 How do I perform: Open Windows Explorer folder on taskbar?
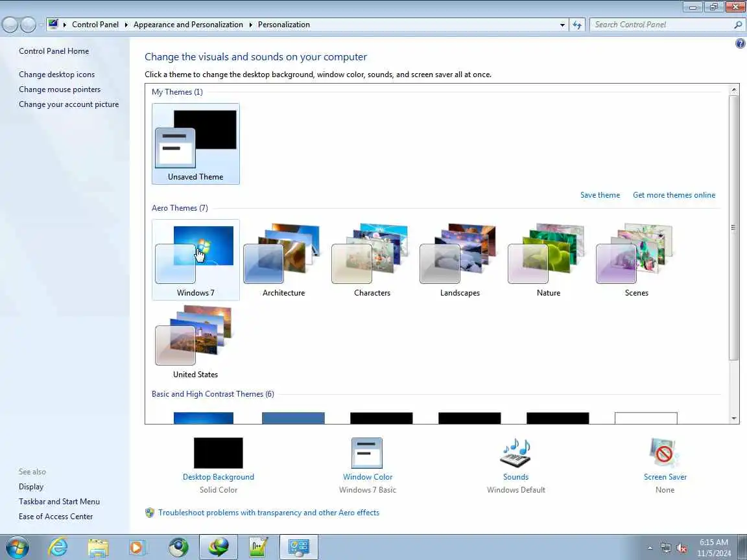click(98, 548)
